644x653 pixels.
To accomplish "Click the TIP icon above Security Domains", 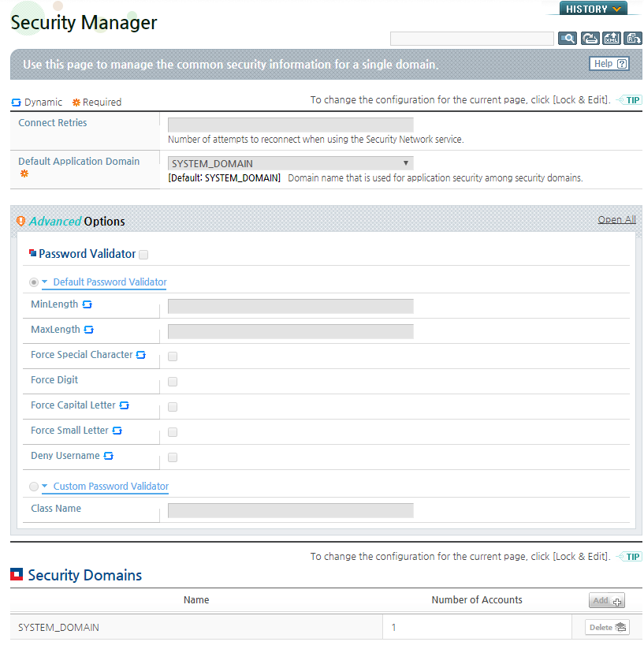I will tap(630, 556).
